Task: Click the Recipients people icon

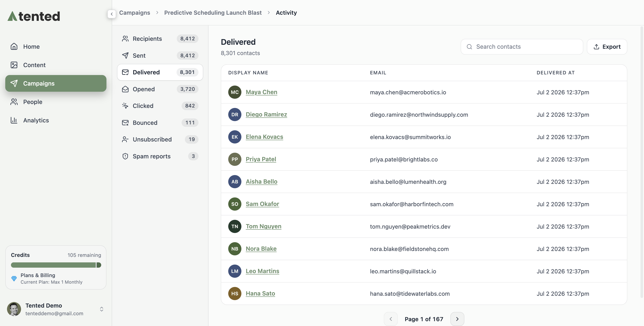Action: [x=125, y=39]
